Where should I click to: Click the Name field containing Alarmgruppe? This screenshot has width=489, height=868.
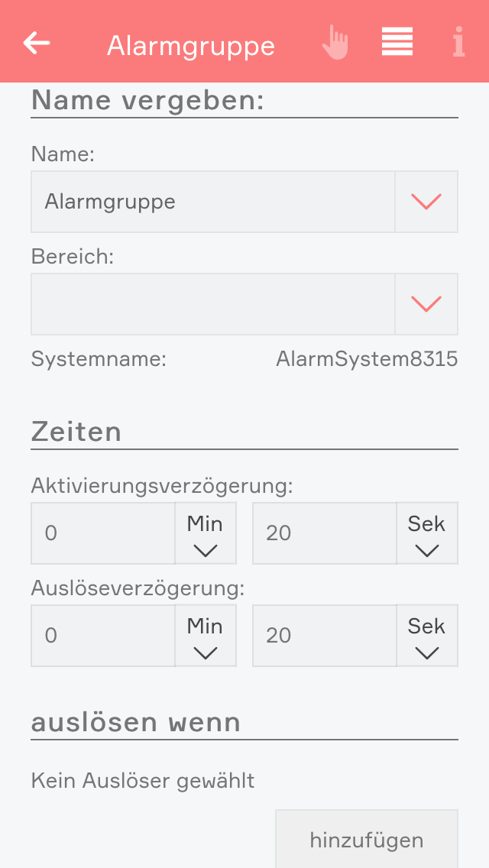pyautogui.click(x=212, y=202)
